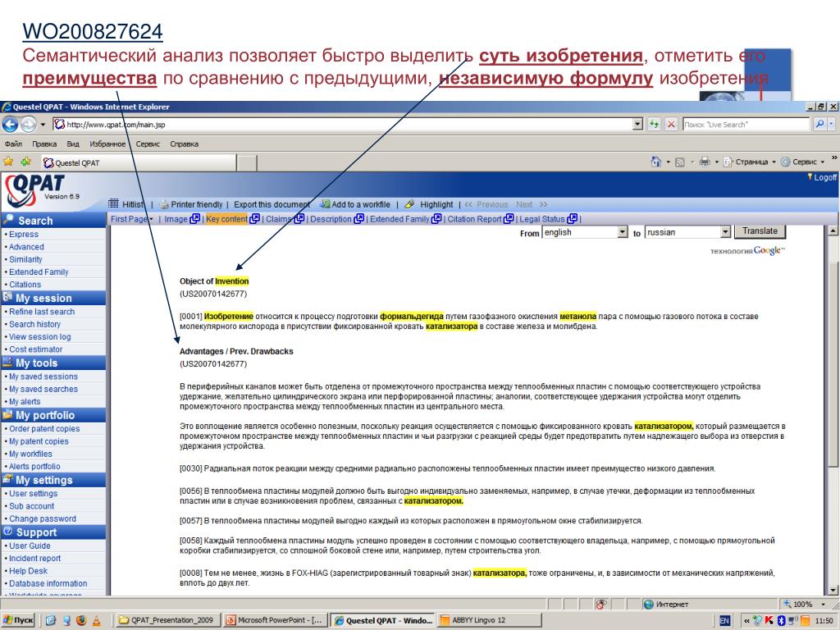The height and width of the screenshot is (630, 840).
Task: Click in the URL address field
Action: (343, 125)
